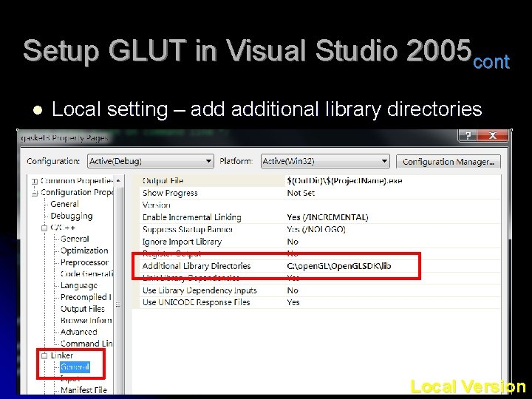Select the Manifest File tree item

(x=83, y=390)
